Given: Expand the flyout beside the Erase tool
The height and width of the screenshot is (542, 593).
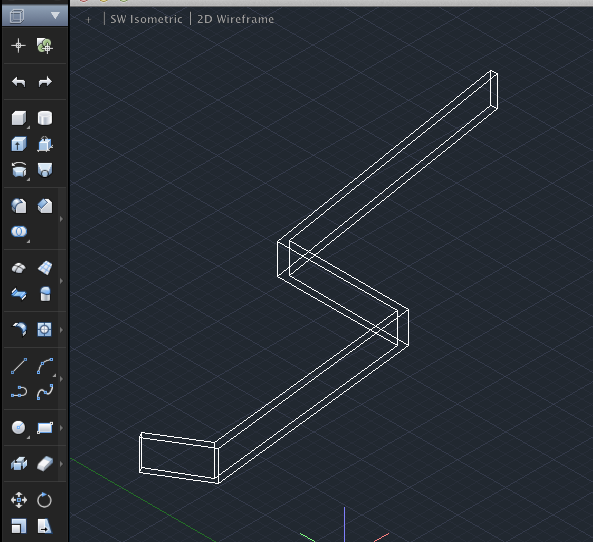Looking at the screenshot, I should 61,464.
